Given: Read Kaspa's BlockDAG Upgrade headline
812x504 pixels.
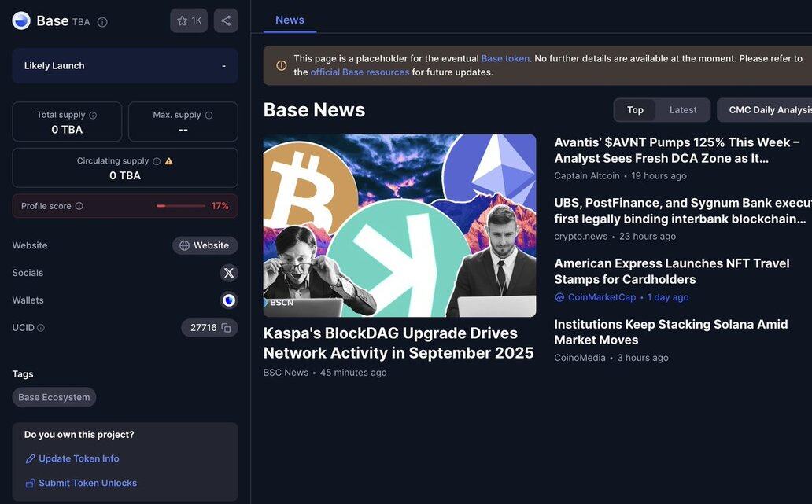Looking at the screenshot, I should [398, 343].
